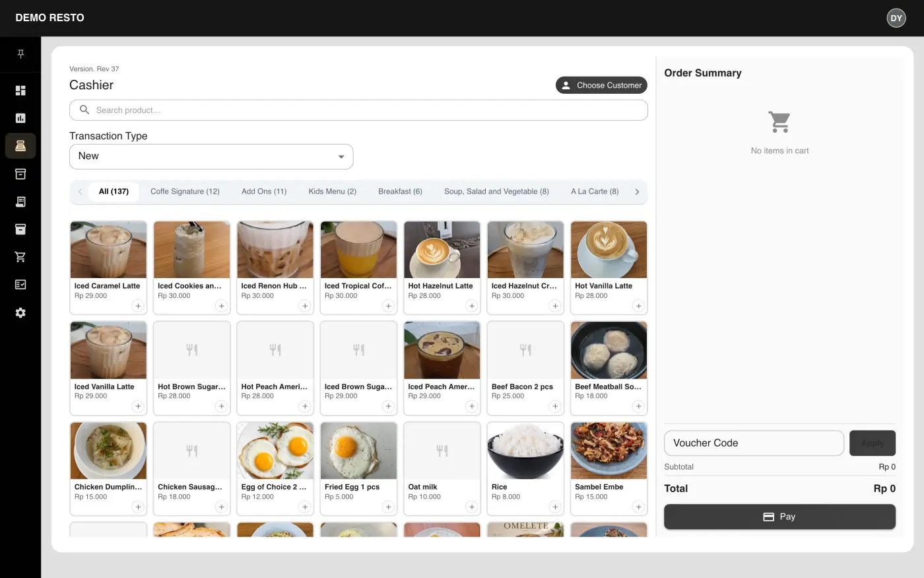Add Beef Bacon 2 pcs with plus icon
The image size is (924, 578).
tap(555, 406)
